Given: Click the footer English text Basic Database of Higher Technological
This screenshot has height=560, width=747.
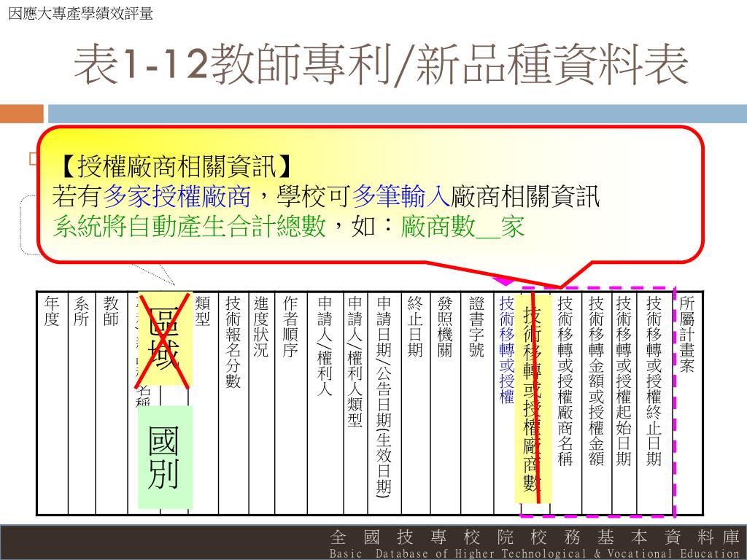Looking at the screenshot, I should [457, 554].
